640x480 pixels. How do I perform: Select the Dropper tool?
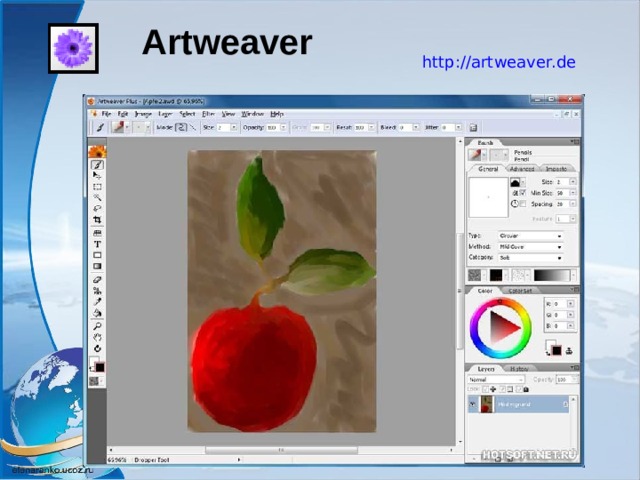click(x=97, y=302)
